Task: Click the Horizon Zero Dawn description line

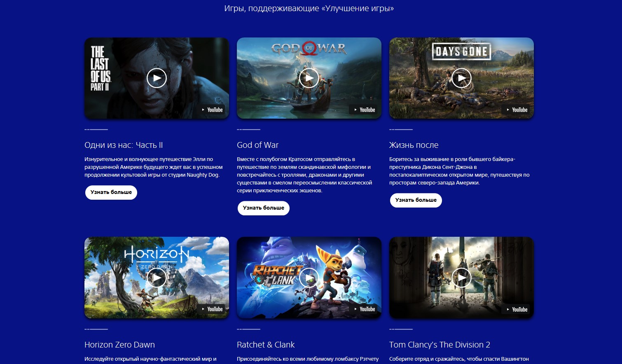Action: 150,359
